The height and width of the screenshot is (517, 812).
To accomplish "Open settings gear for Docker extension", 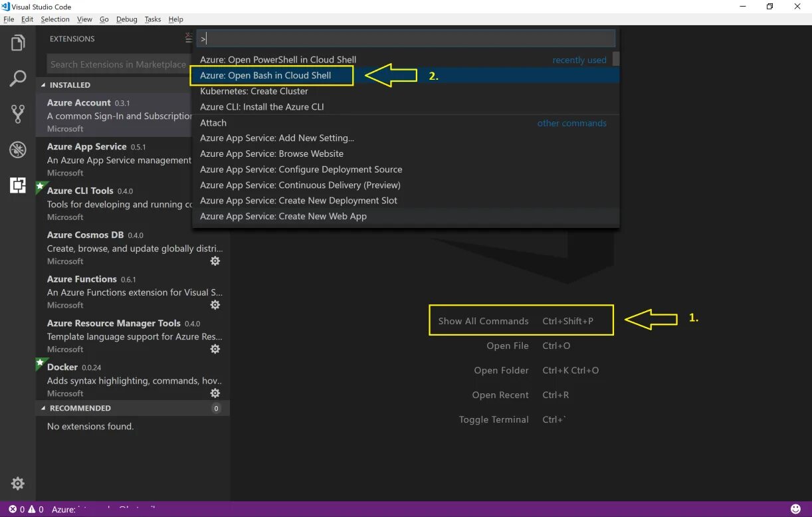I will tap(215, 393).
